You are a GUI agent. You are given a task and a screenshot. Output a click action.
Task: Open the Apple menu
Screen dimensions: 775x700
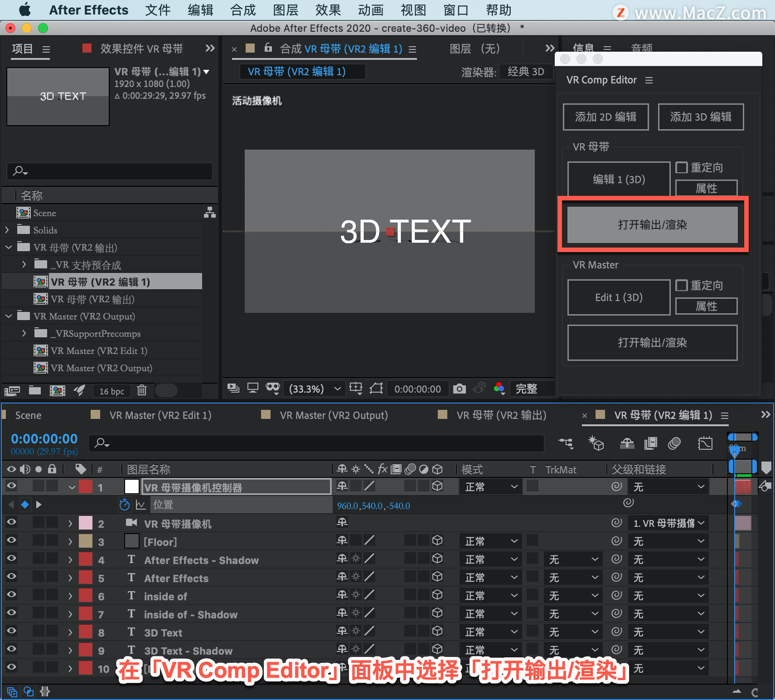click(x=25, y=10)
